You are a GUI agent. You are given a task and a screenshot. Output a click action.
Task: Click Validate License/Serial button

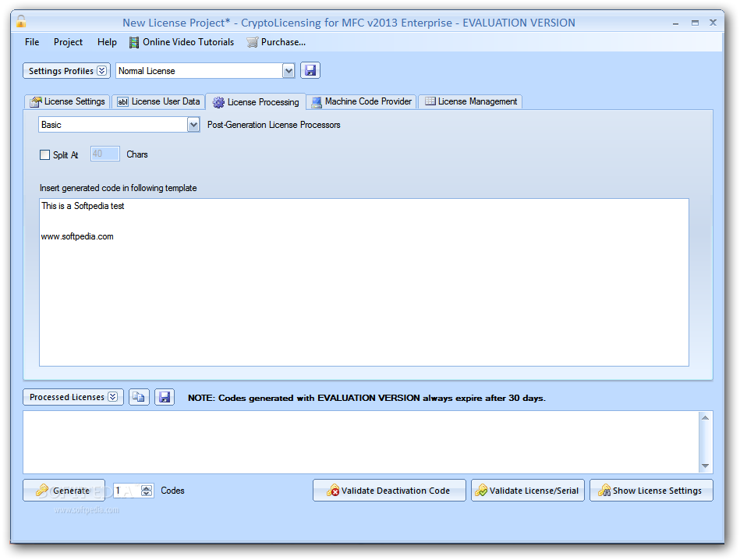pyautogui.click(x=528, y=491)
